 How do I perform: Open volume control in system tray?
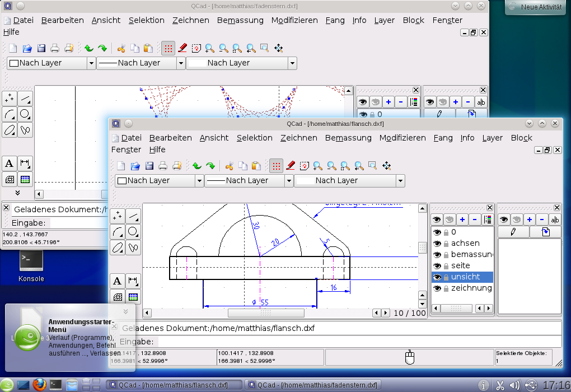[x=514, y=385]
